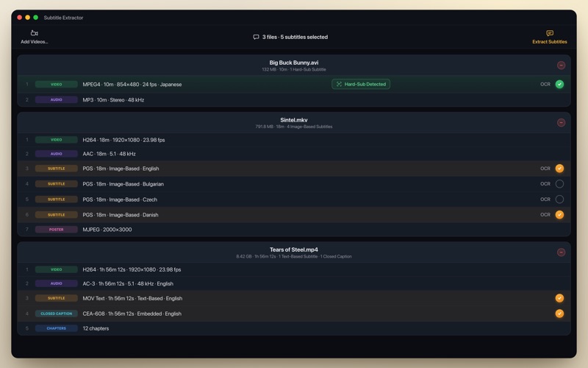
Task: Click the VIDEO badge of H264 18m row
Action: pos(57,140)
